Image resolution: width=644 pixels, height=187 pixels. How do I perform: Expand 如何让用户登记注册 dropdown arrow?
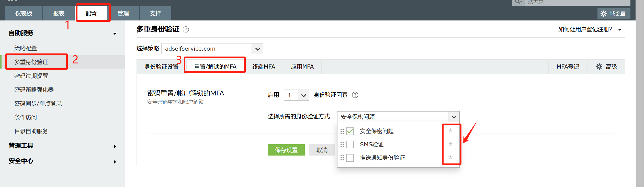619,29
